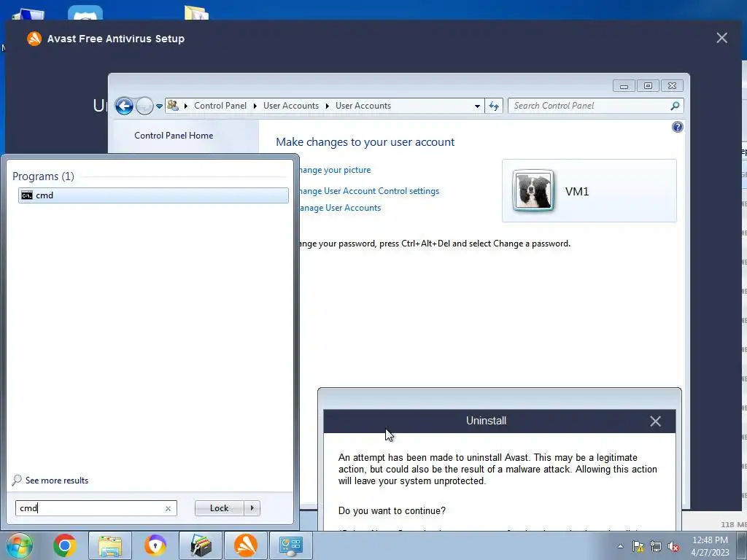
Task: Click the user accounts icon in address bar
Action: [x=173, y=106]
